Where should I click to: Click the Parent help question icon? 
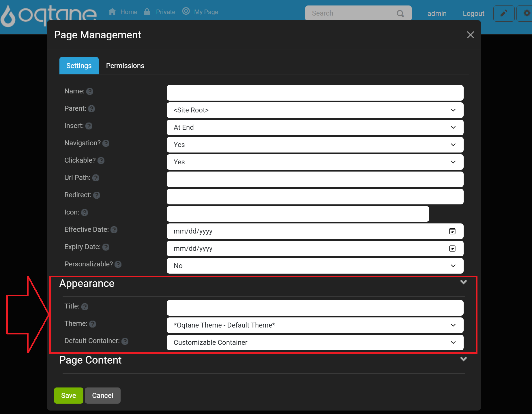pos(91,109)
